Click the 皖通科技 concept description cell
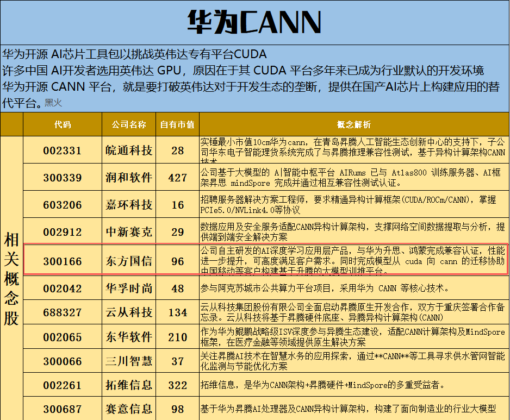510x420 pixels. (354, 150)
